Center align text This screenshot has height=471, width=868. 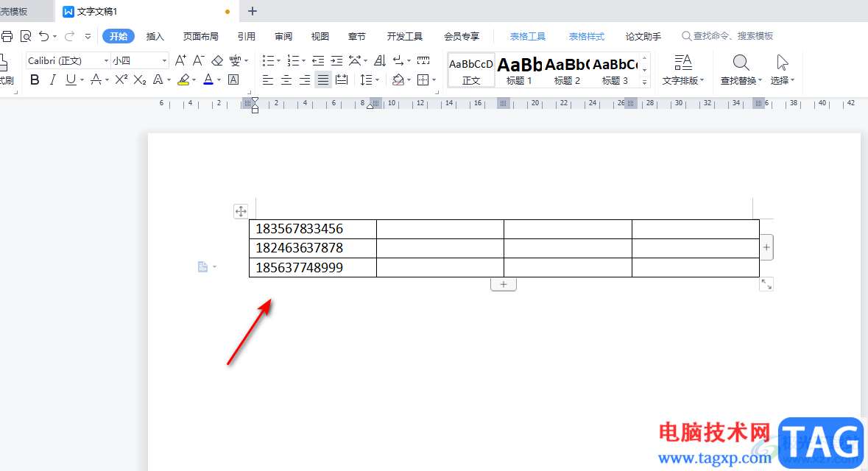[286, 79]
